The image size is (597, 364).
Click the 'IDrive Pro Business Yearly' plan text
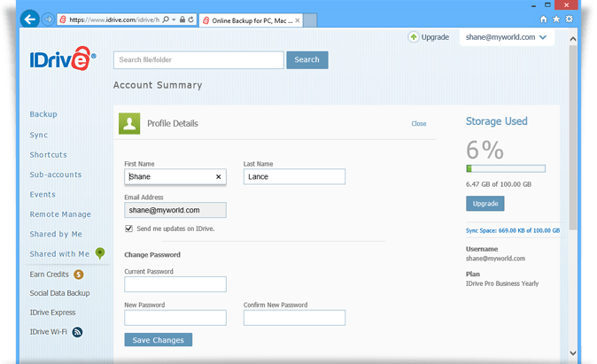502,283
